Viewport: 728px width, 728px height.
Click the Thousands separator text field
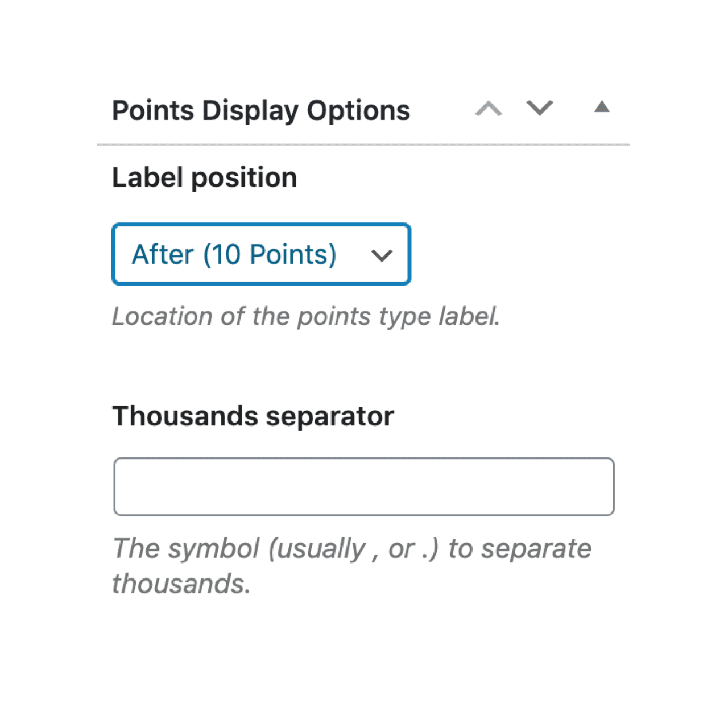363,486
